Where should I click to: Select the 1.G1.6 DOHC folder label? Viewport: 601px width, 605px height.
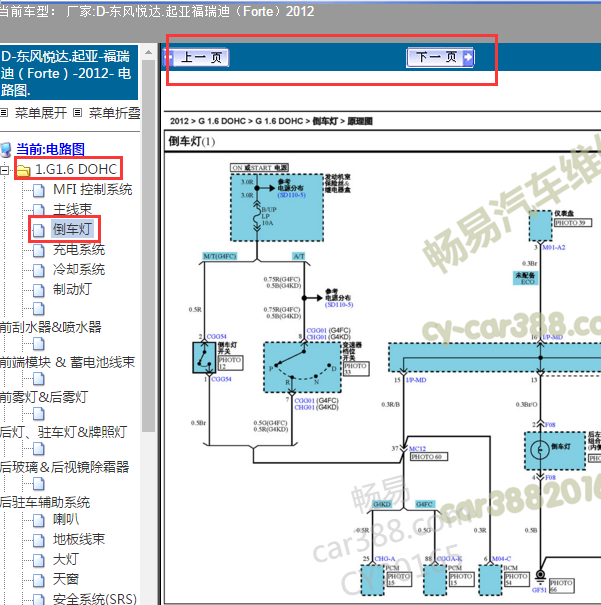[76, 169]
